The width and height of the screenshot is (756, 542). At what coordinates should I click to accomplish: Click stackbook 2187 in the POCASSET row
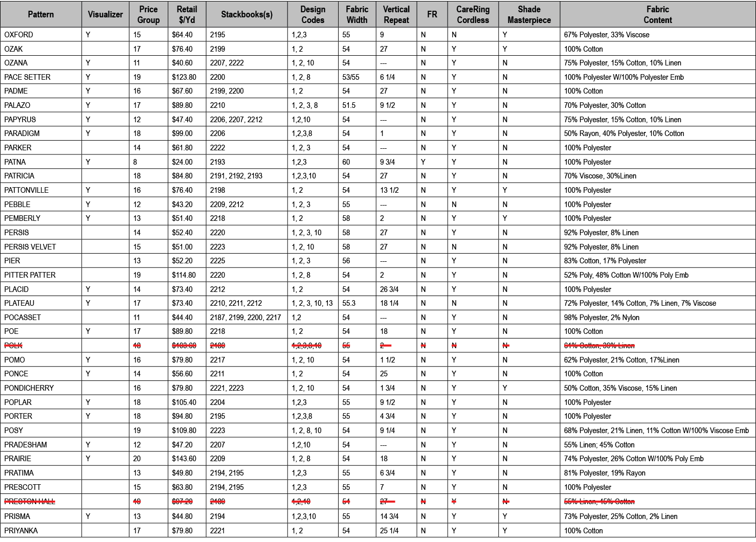pyautogui.click(x=217, y=317)
